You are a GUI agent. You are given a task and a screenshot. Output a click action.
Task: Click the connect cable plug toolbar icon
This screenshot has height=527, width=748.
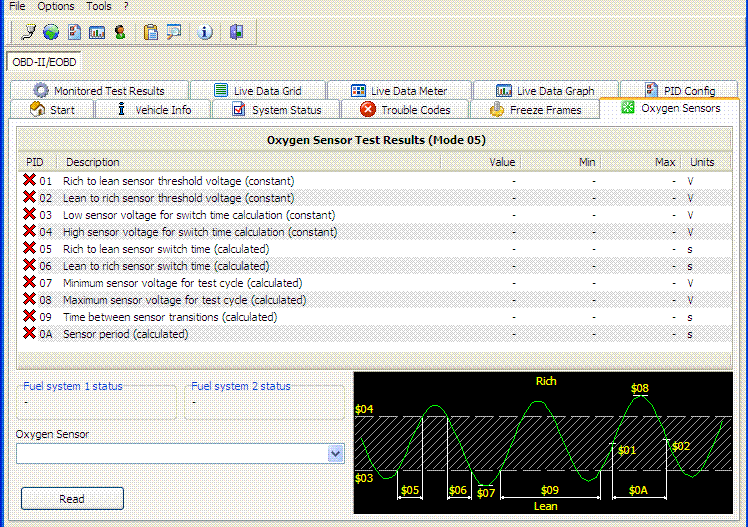(x=28, y=32)
